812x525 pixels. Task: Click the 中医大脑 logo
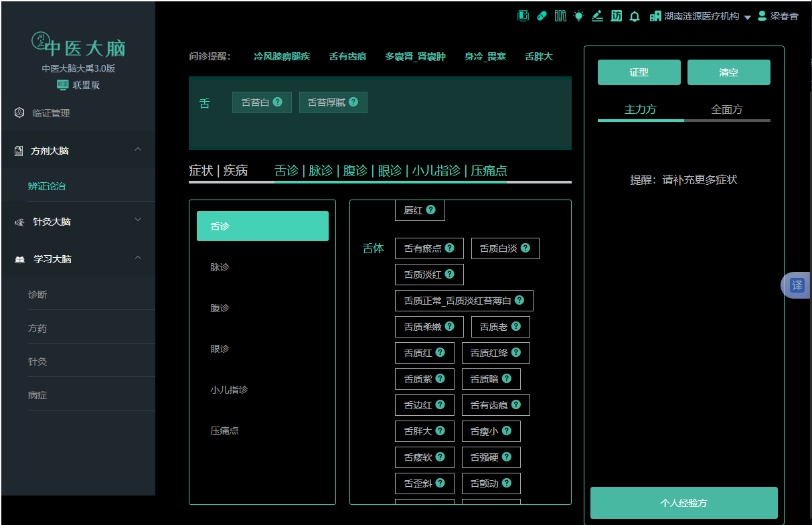(78, 45)
